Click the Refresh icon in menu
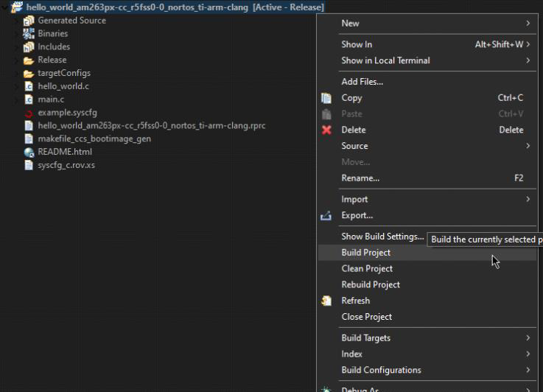Screen dimensions: 543x392 (x=327, y=301)
